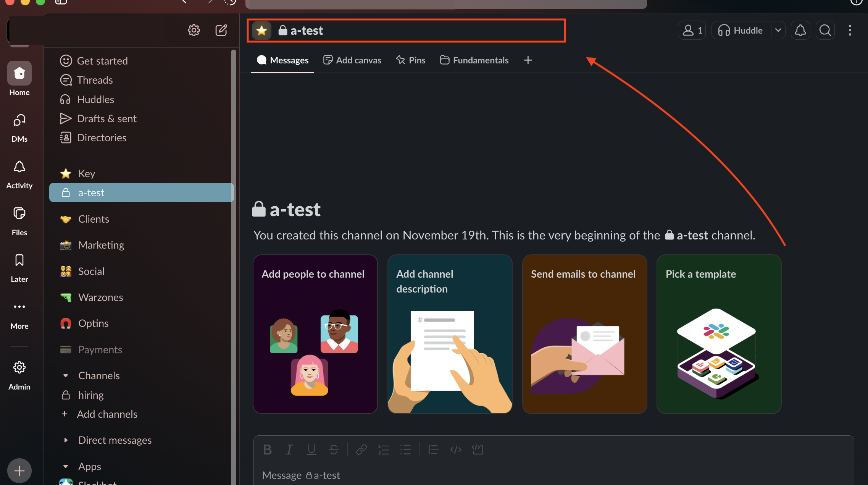Toggle the star on a-test channel

click(261, 30)
